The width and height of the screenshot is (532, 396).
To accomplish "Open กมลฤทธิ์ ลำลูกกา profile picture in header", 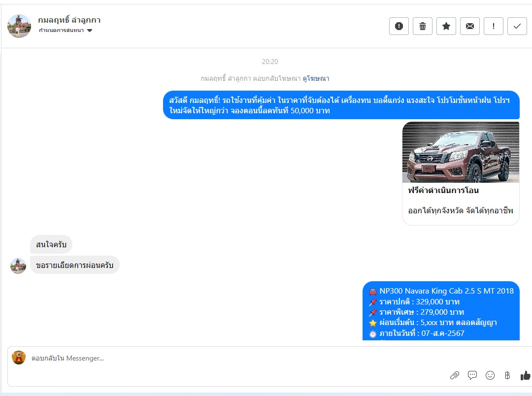I will point(19,26).
